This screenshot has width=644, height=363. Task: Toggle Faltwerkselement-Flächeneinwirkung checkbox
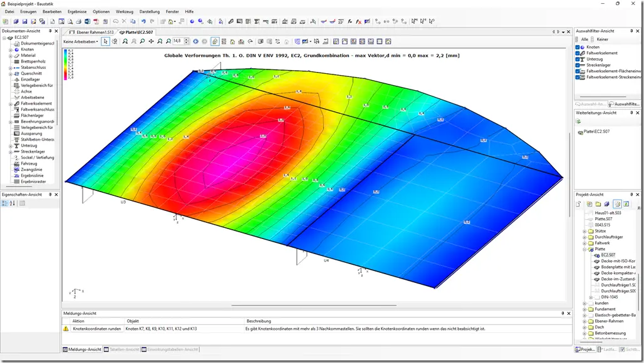(577, 71)
